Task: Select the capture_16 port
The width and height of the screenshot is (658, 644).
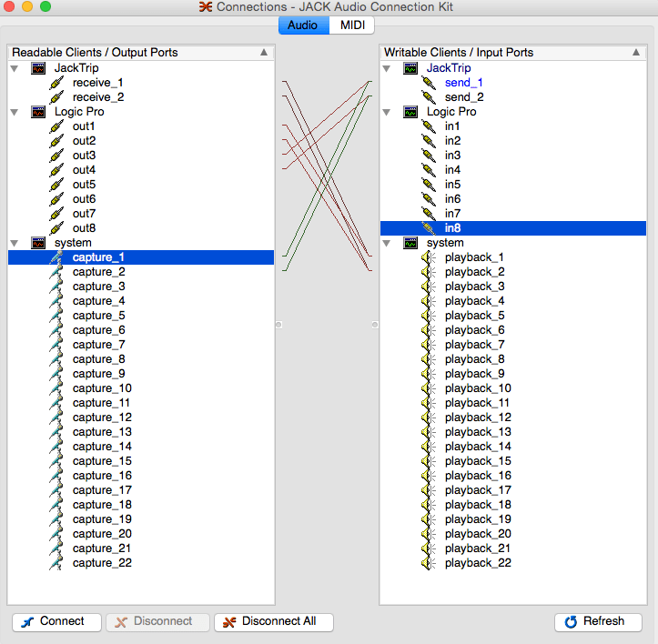Action: coord(102,476)
